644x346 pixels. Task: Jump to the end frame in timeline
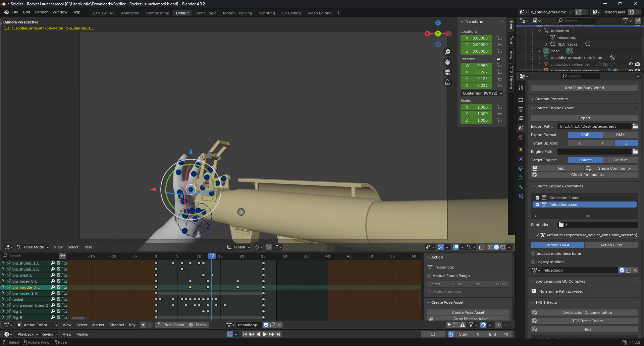tap(279, 334)
